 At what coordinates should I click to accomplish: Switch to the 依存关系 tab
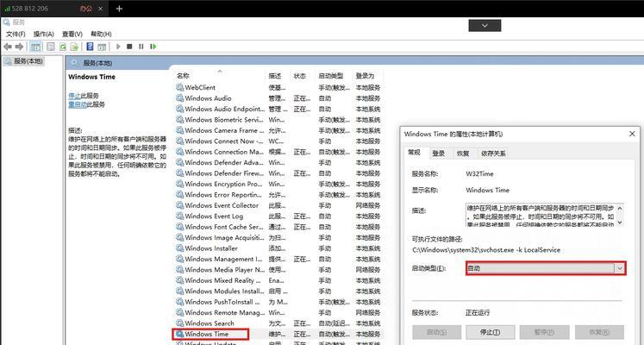pos(493,154)
